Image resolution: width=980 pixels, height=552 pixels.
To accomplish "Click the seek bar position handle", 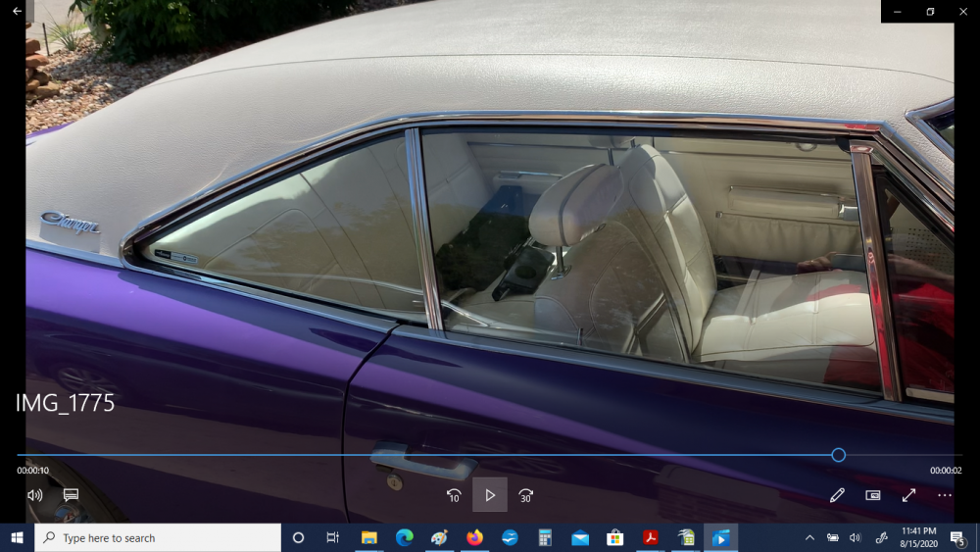I will pos(838,455).
